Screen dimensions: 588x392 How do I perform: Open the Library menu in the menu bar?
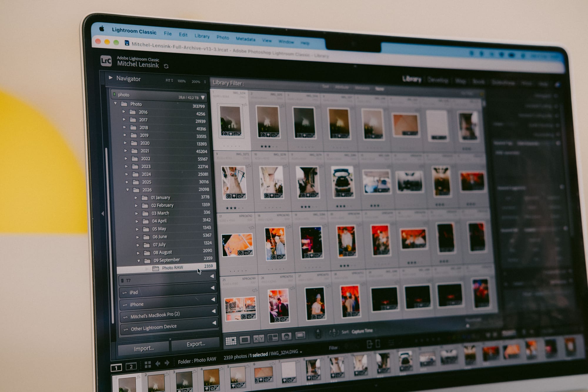(x=202, y=36)
